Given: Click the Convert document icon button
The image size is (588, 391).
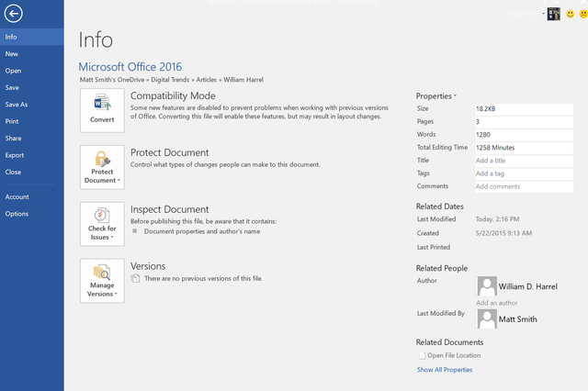Looking at the screenshot, I should (102, 110).
